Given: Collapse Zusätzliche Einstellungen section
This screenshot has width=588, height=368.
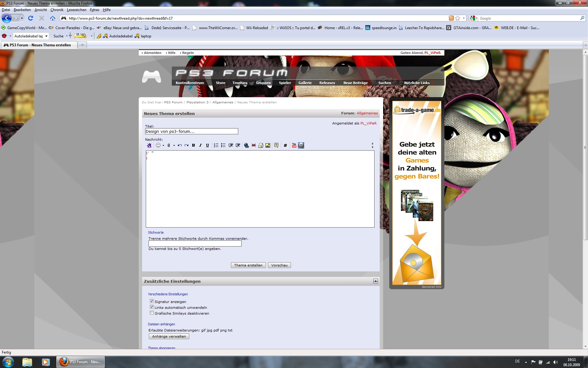Looking at the screenshot, I should coord(375,281).
